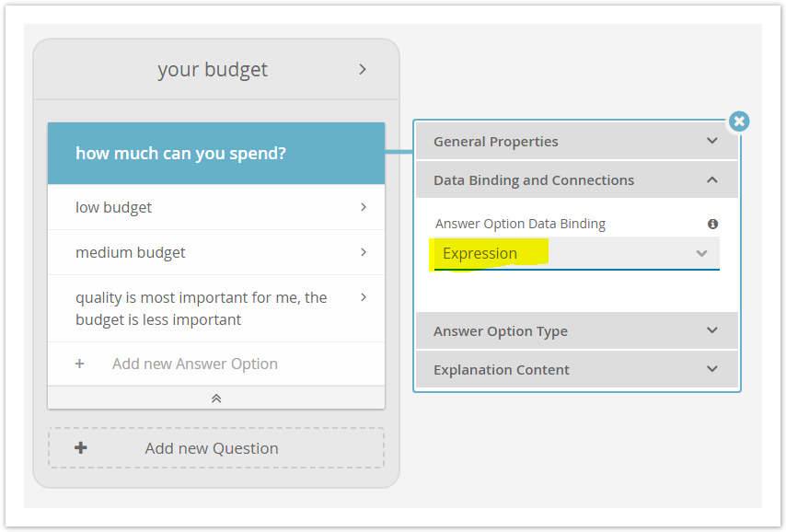Image resolution: width=786 pixels, height=532 pixels.
Task: Expand the Answer Option Type section
Action: click(576, 331)
